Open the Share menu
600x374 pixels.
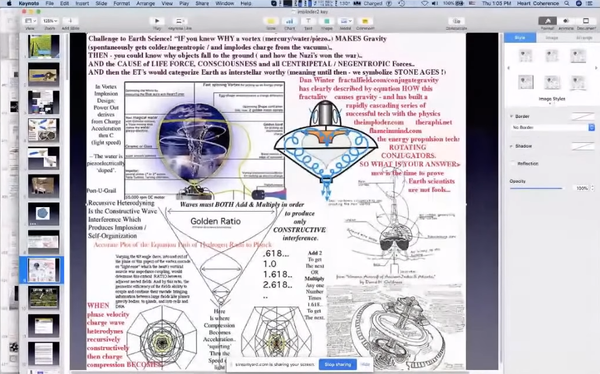tap(202, 3)
